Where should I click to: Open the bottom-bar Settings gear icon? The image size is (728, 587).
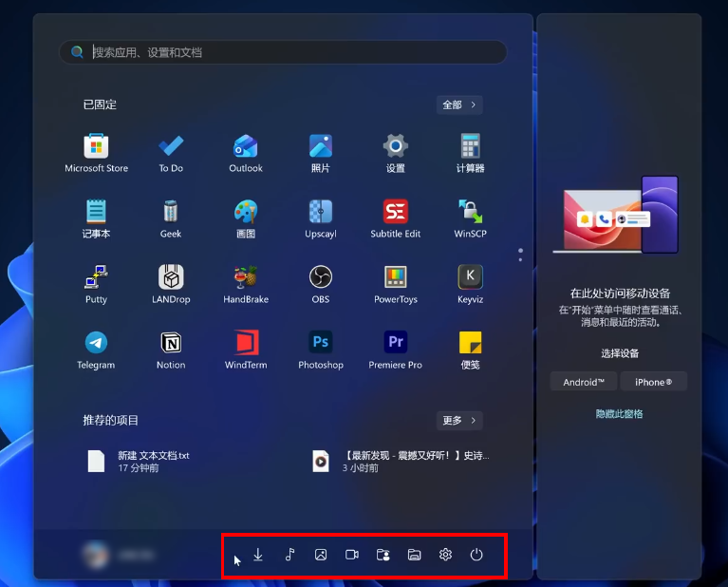[445, 555]
